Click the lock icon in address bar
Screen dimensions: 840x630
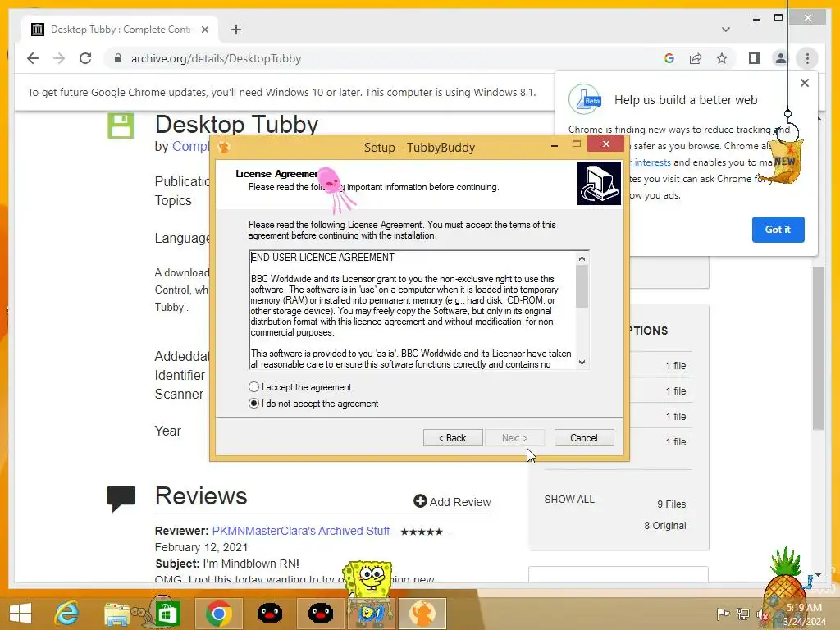click(118, 58)
